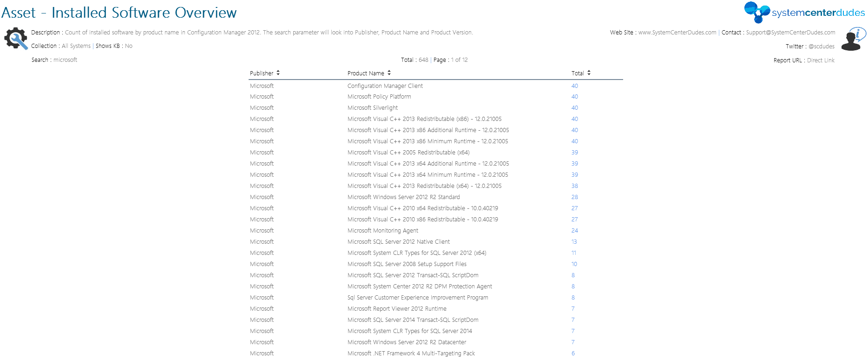Click total 24 for Microsoft Monitoring Agent
The image size is (868, 360).
(x=574, y=231)
